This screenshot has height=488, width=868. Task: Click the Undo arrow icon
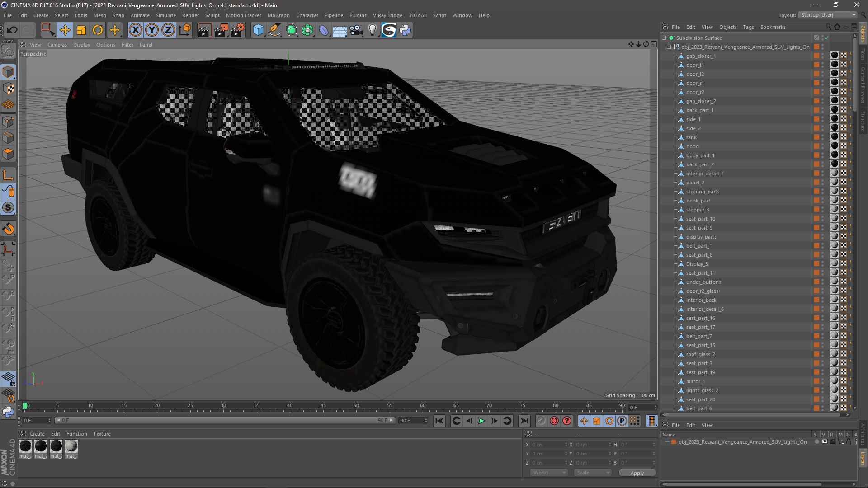12,30
